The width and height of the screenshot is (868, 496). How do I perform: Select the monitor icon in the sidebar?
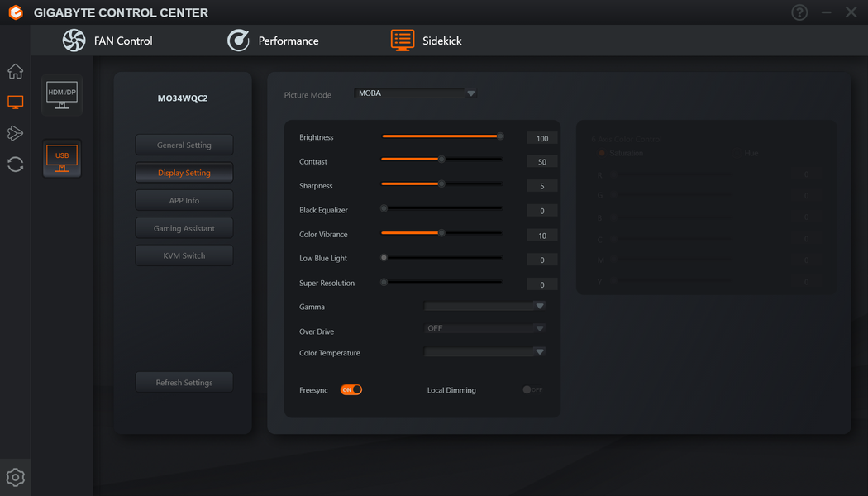[x=15, y=102]
